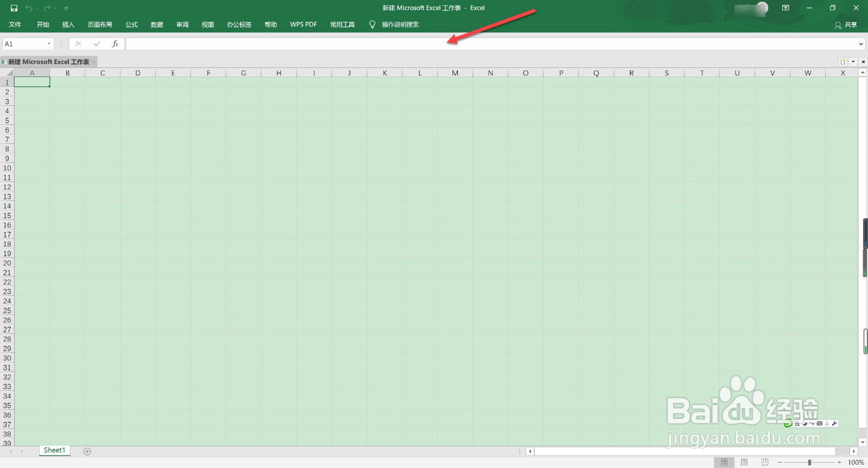Select column X header
This screenshot has width=868, height=468.
click(x=843, y=73)
